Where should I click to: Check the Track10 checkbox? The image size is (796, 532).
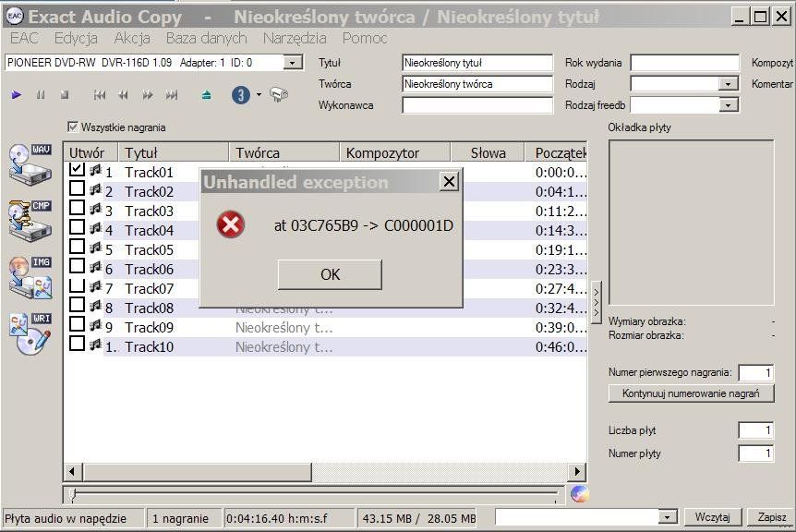point(77,344)
